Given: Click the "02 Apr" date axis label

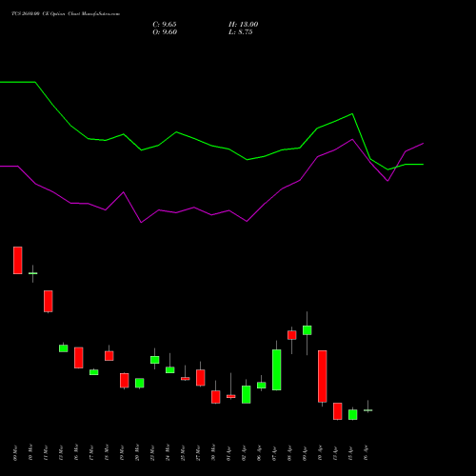Looking at the screenshot, I should click(244, 454).
